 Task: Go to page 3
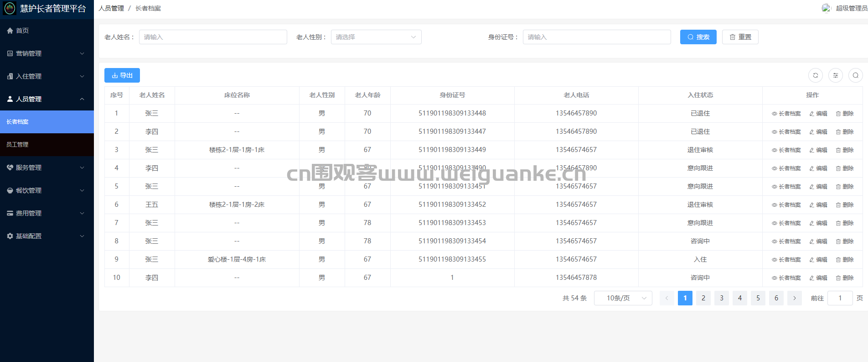[722, 298]
